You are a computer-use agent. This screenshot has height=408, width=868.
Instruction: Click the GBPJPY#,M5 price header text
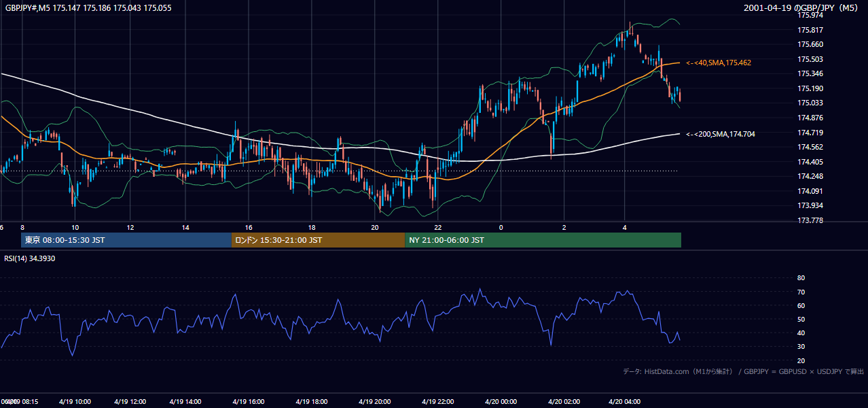point(88,8)
